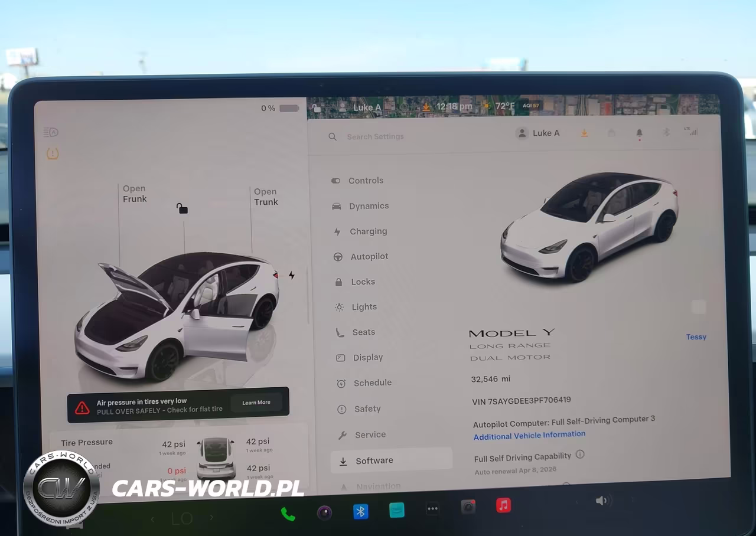
Task: Tap Open Trunk
Action: [x=266, y=197]
